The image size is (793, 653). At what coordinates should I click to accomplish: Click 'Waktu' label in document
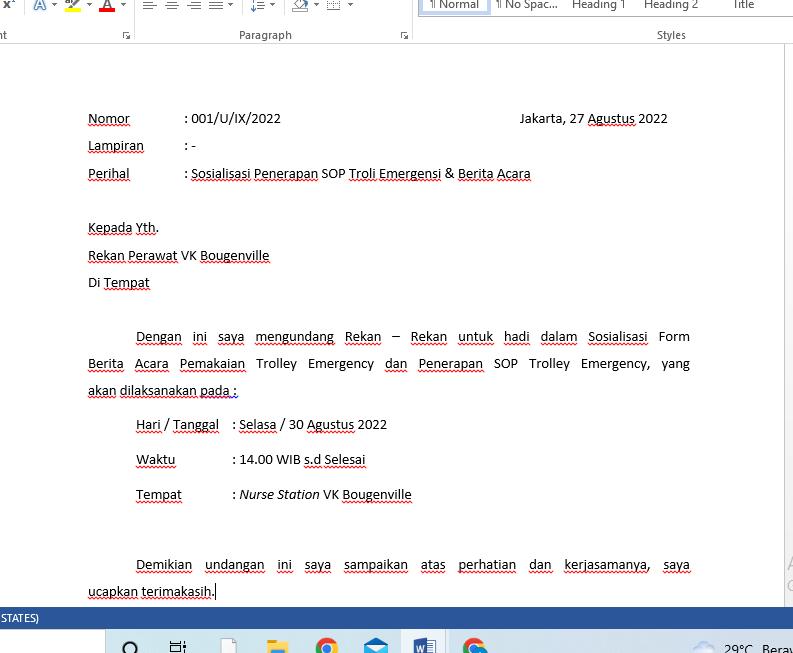156,460
